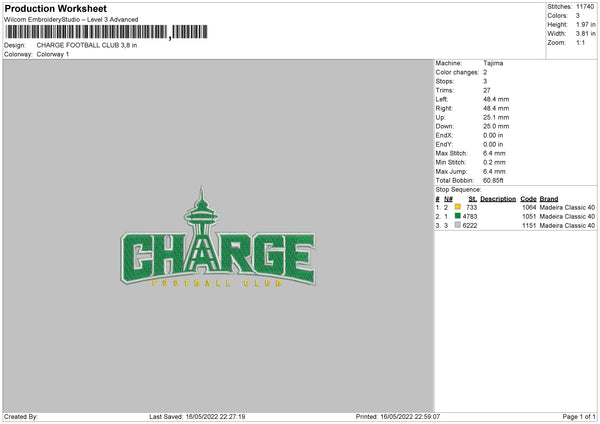Screen dimensions: 600x424
Task: Click the Up value 25.1 mm
Action: click(x=496, y=117)
